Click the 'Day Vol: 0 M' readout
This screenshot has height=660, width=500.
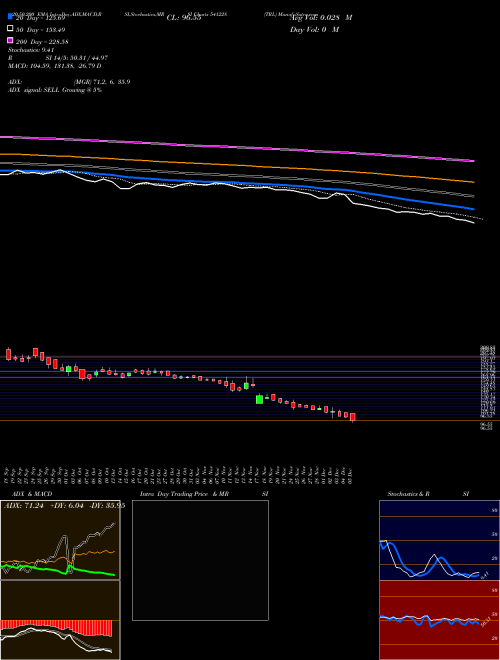pyautogui.click(x=315, y=29)
